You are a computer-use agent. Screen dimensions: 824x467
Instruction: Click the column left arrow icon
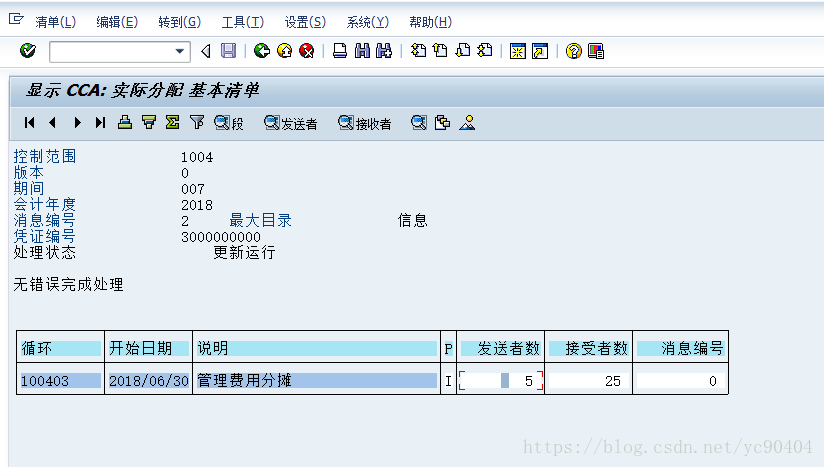tap(52, 122)
